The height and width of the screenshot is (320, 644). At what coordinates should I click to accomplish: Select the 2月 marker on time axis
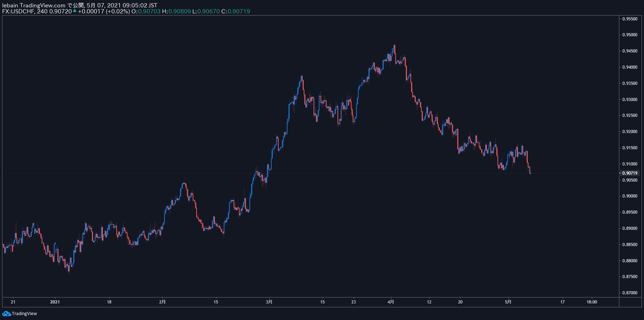click(x=162, y=302)
